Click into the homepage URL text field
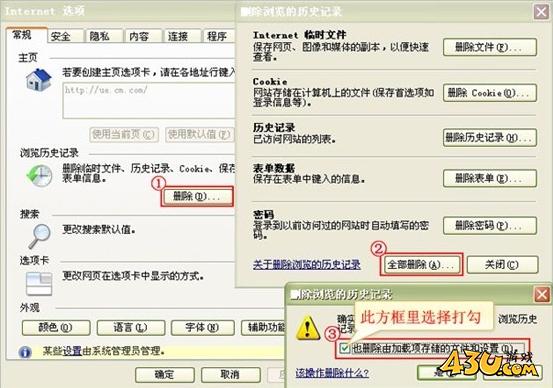Viewport: 553px width, 388px height. coord(149,101)
